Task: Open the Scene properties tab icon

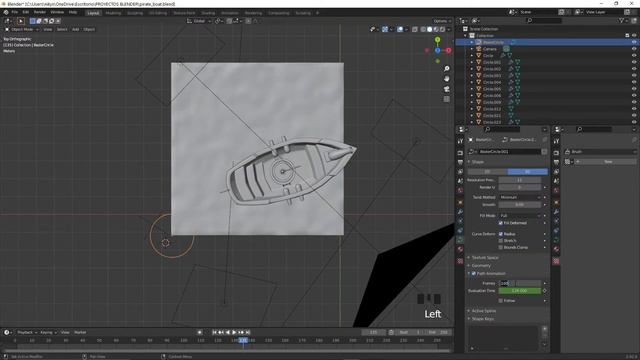Action: point(460,181)
